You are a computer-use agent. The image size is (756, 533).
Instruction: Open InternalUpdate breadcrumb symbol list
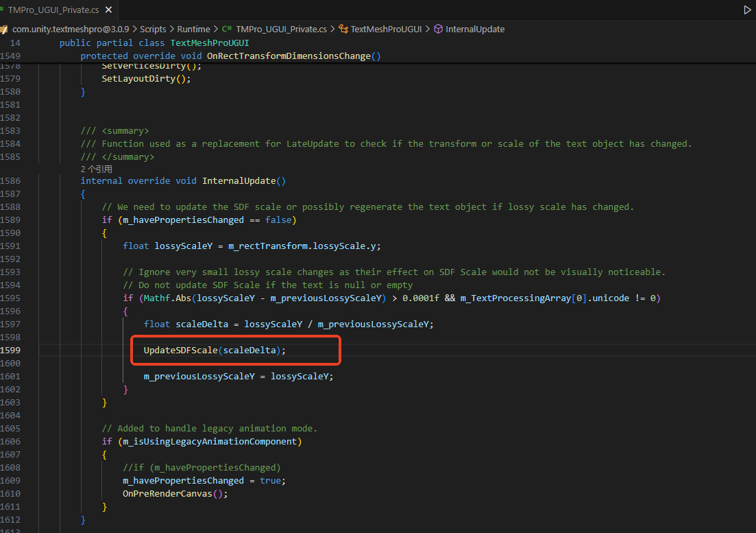coord(475,29)
